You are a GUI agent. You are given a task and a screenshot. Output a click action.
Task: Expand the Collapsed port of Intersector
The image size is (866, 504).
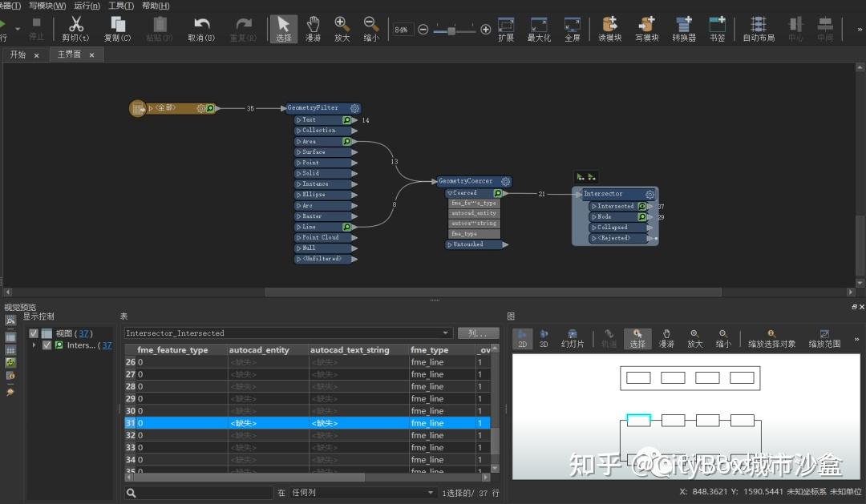[x=594, y=228]
